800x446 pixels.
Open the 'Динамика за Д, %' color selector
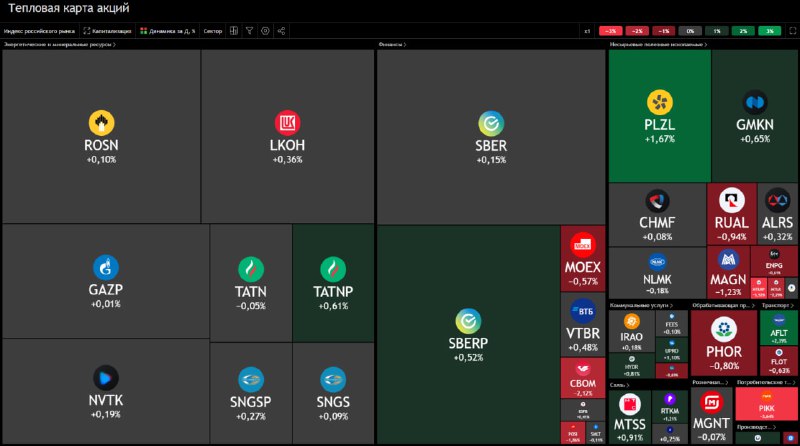(x=167, y=31)
